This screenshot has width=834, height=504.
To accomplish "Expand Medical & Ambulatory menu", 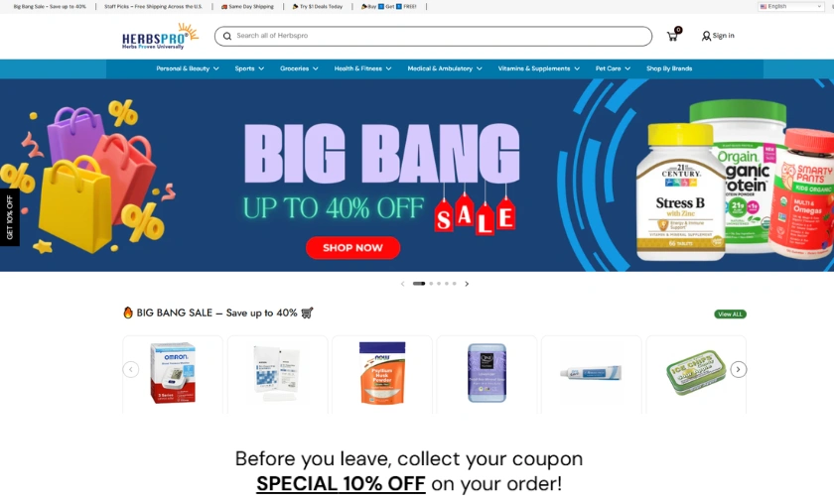I will [x=445, y=68].
